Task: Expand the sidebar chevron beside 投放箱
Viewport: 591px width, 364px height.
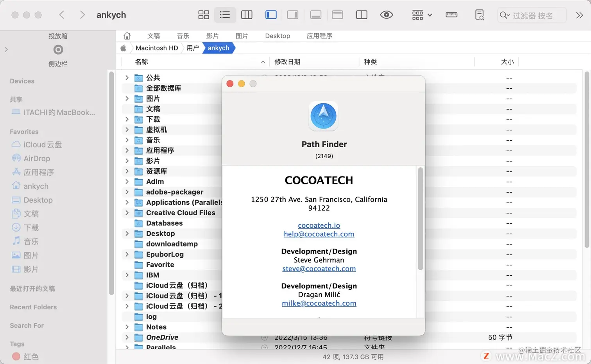Action: click(x=6, y=50)
